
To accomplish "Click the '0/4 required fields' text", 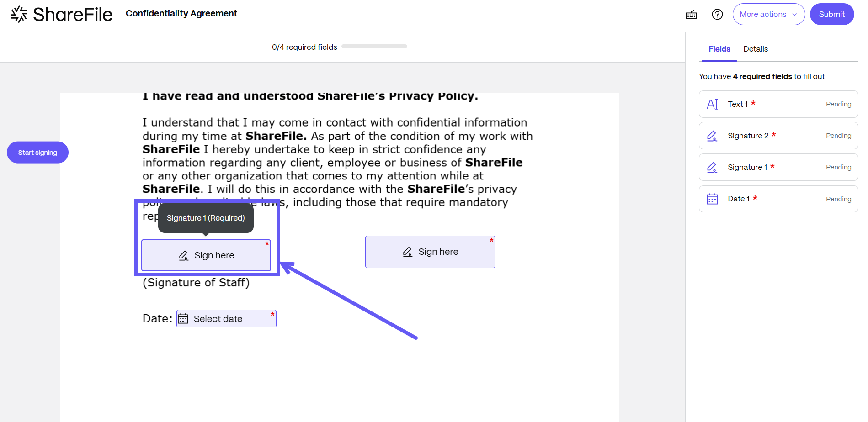I will point(304,47).
